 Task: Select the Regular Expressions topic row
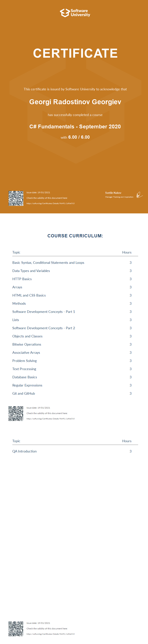click(x=27, y=385)
